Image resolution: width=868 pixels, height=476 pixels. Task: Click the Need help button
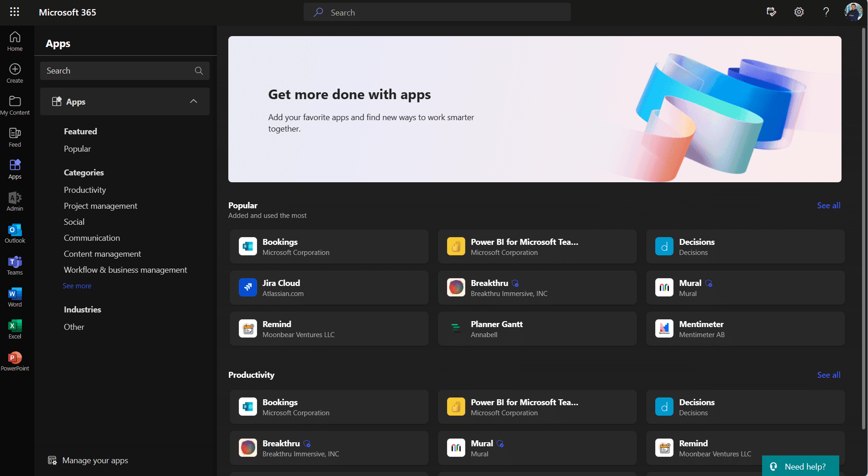800,466
